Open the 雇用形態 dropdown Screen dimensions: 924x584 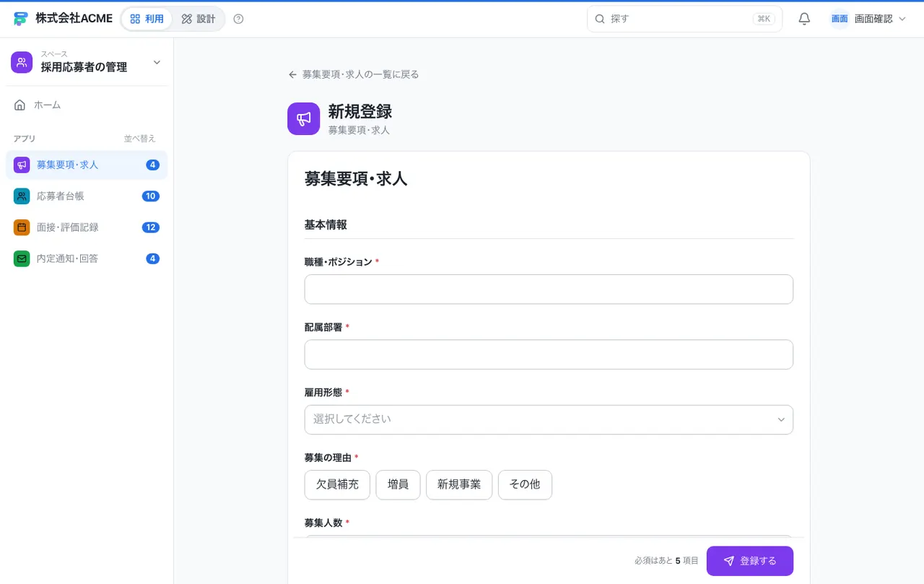[x=549, y=419]
